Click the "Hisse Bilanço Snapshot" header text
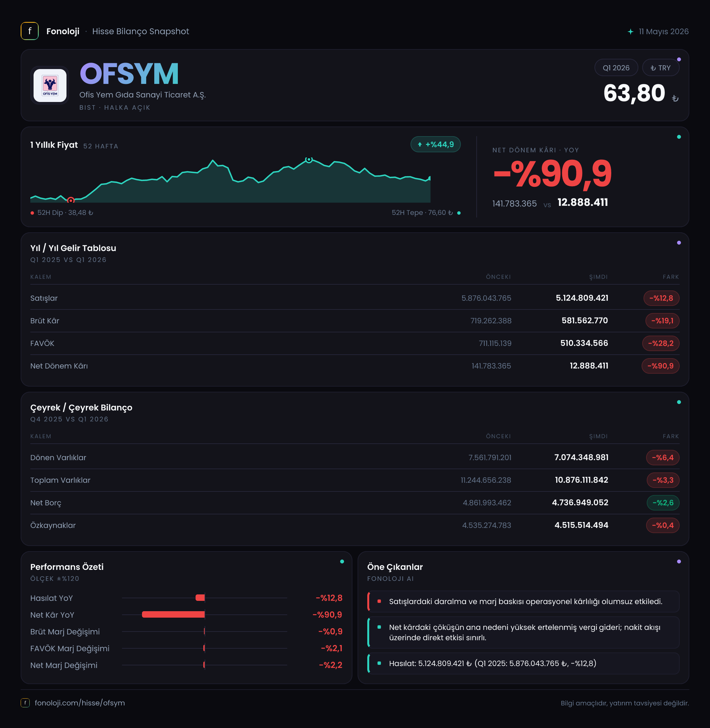The width and height of the screenshot is (710, 728). point(141,31)
